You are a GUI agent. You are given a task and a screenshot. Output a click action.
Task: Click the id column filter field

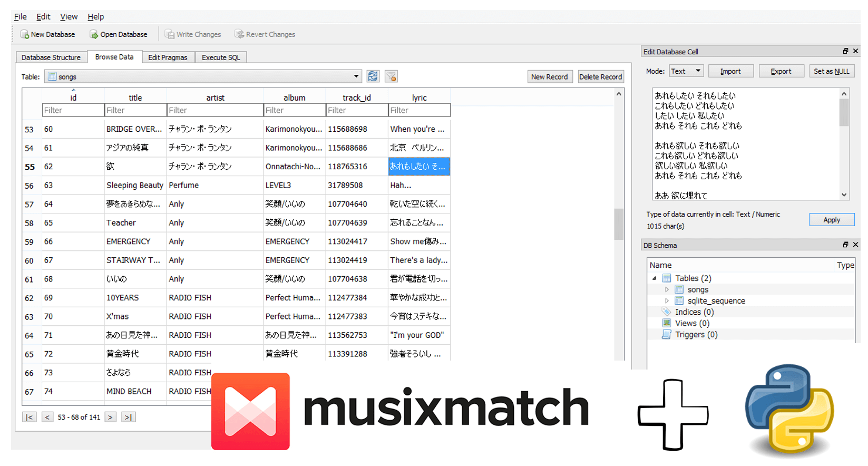(73, 110)
